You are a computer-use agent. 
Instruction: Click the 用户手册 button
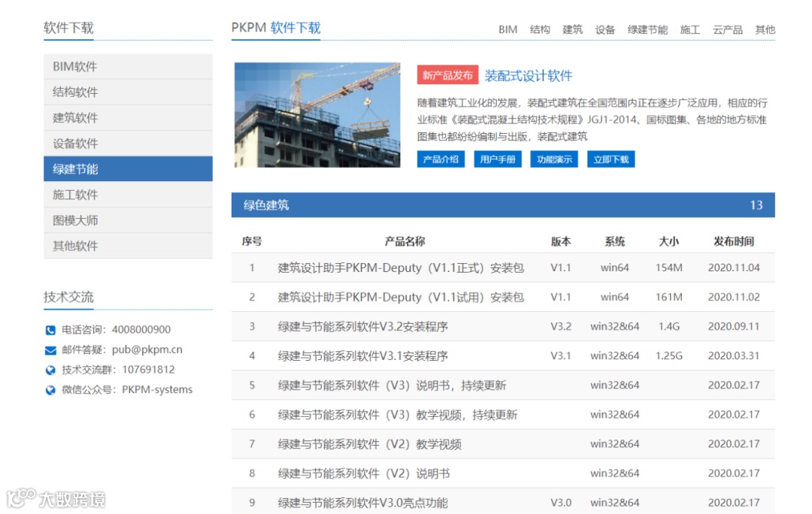click(498, 159)
